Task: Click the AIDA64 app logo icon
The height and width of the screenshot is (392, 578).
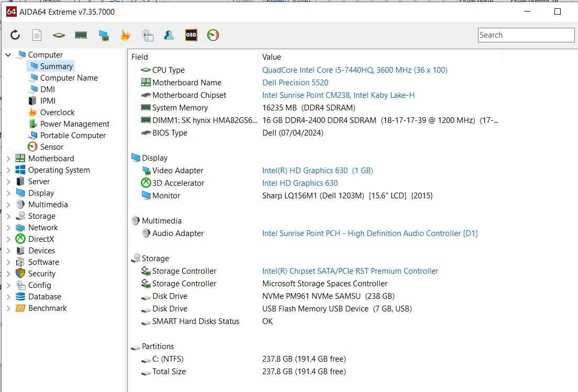Action: [12, 12]
